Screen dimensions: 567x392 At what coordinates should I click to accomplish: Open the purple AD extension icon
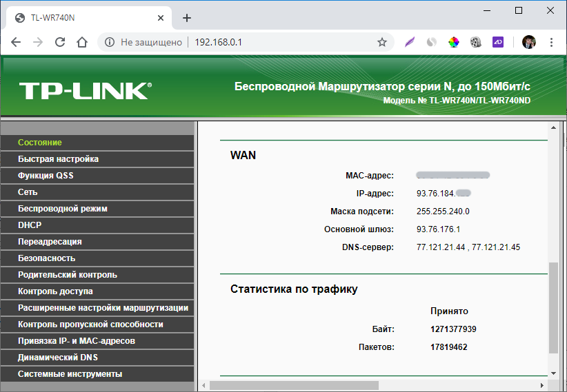(x=497, y=42)
